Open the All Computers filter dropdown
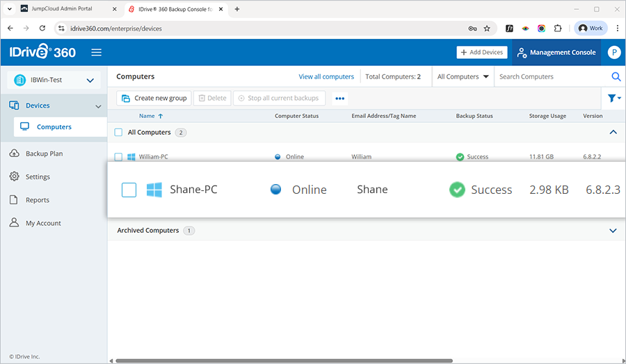The height and width of the screenshot is (364, 626). (463, 77)
